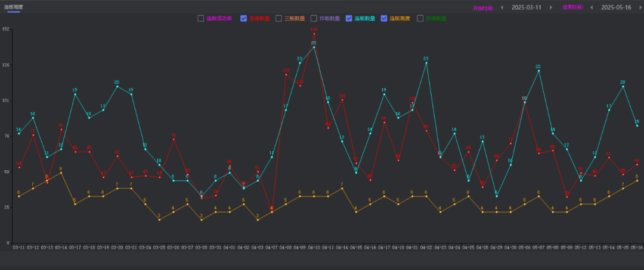Disable the orange 连板高度 series checkbox

(384, 19)
